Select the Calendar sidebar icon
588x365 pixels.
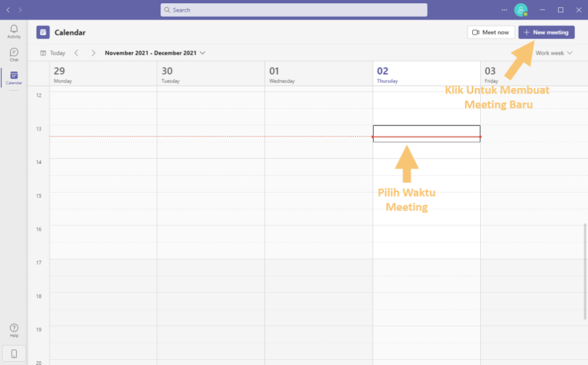[14, 78]
